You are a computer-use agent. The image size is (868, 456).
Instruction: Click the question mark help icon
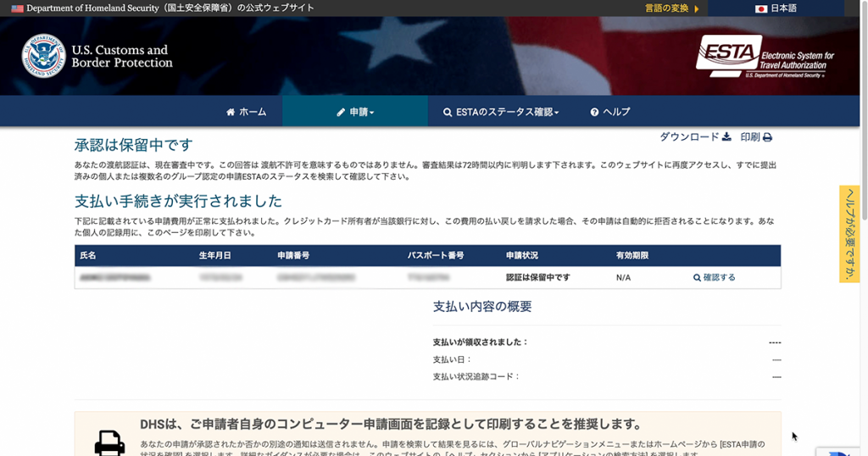(x=594, y=112)
